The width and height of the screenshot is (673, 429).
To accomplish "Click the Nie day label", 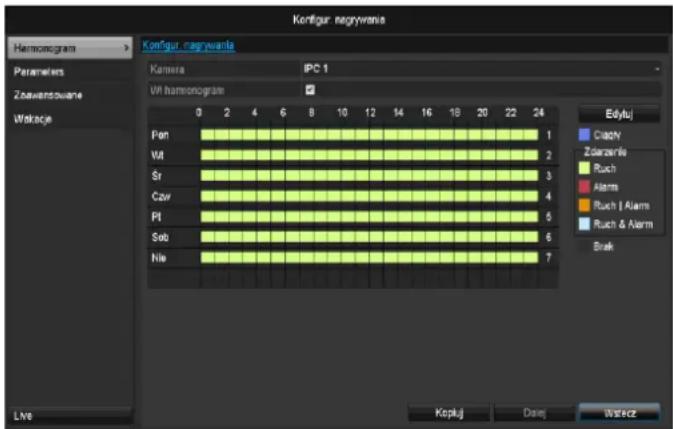I will click(x=158, y=257).
